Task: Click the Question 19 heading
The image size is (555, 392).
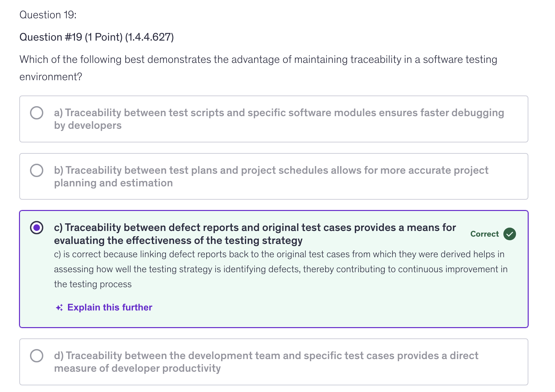Action: [x=48, y=14]
